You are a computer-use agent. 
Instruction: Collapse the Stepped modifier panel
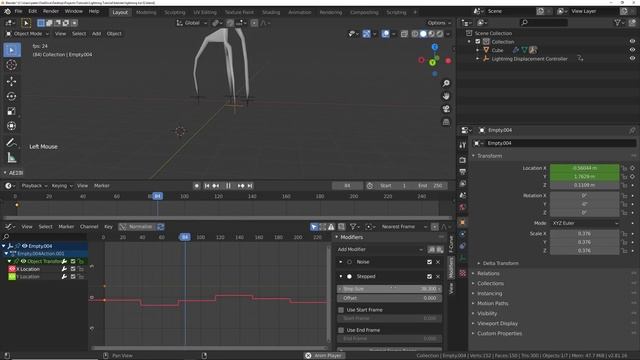[x=341, y=276]
